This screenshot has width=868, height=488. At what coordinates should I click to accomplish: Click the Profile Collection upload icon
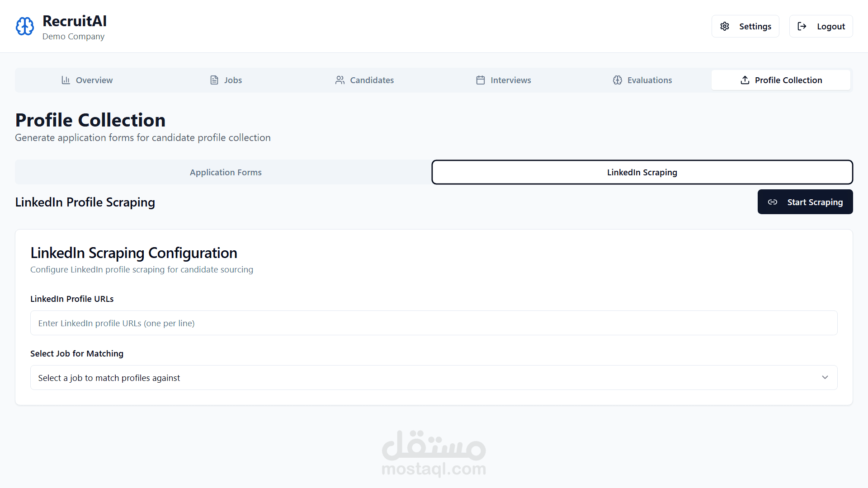[x=745, y=80]
